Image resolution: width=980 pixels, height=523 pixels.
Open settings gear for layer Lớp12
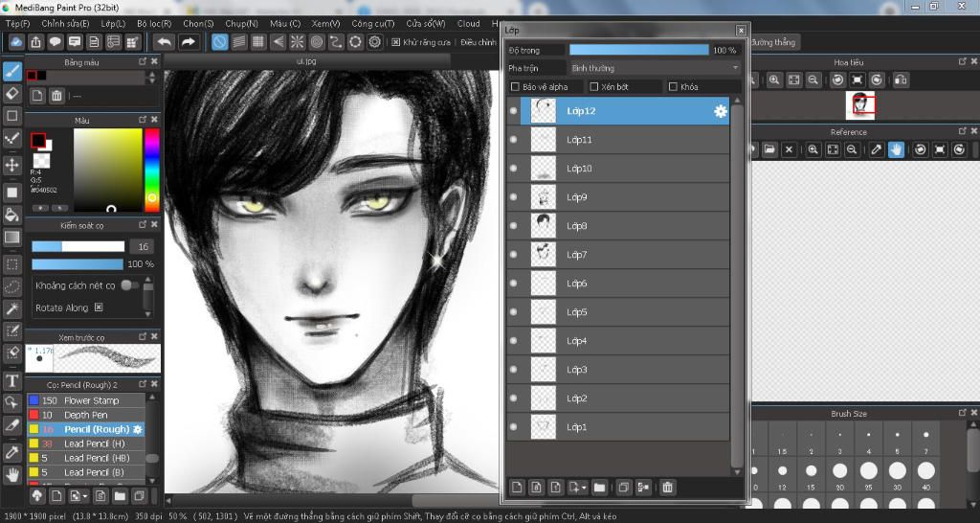(721, 111)
